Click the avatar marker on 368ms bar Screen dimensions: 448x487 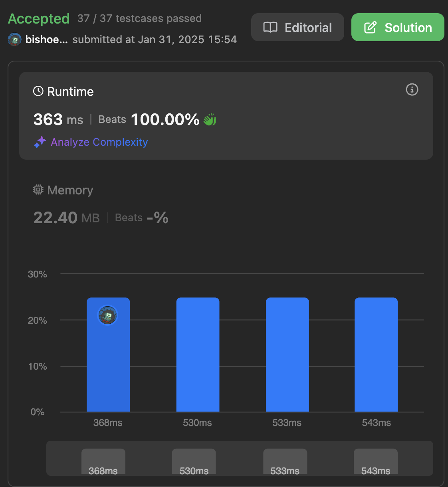point(108,315)
